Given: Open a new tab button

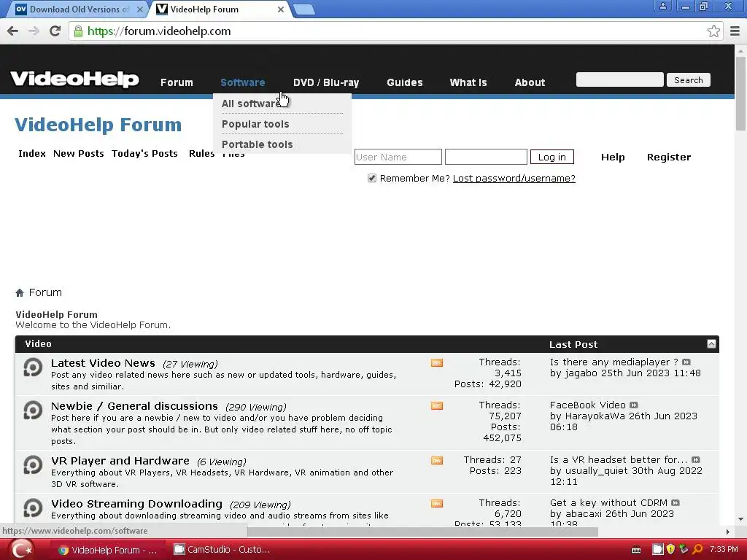Looking at the screenshot, I should 303,9.
